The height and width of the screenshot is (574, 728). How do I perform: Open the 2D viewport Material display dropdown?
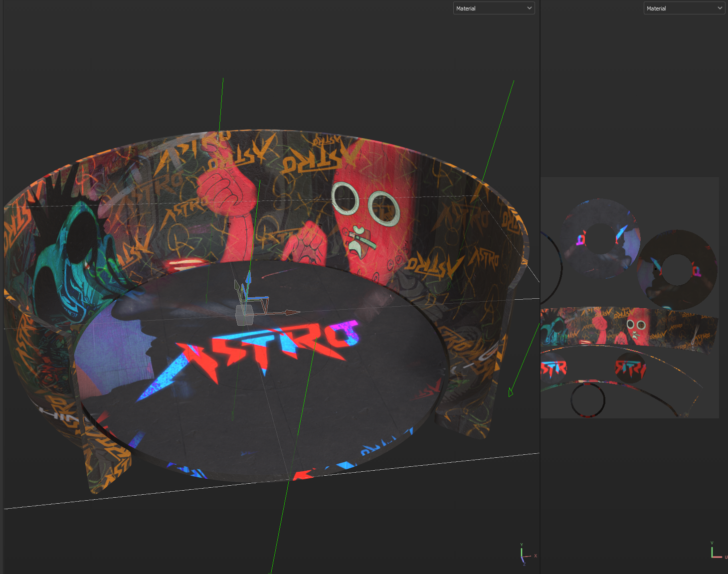[x=684, y=8]
